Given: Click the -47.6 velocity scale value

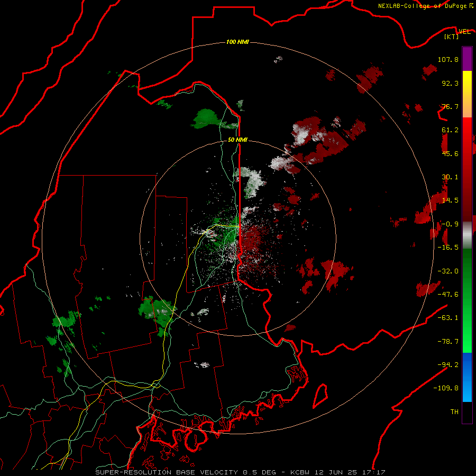Looking at the screenshot, I should pos(448,295).
